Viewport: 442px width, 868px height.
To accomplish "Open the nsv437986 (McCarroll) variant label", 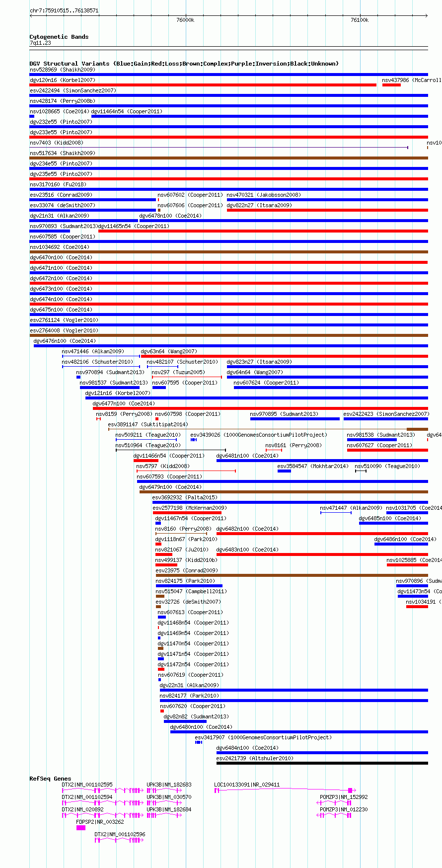I will (411, 80).
